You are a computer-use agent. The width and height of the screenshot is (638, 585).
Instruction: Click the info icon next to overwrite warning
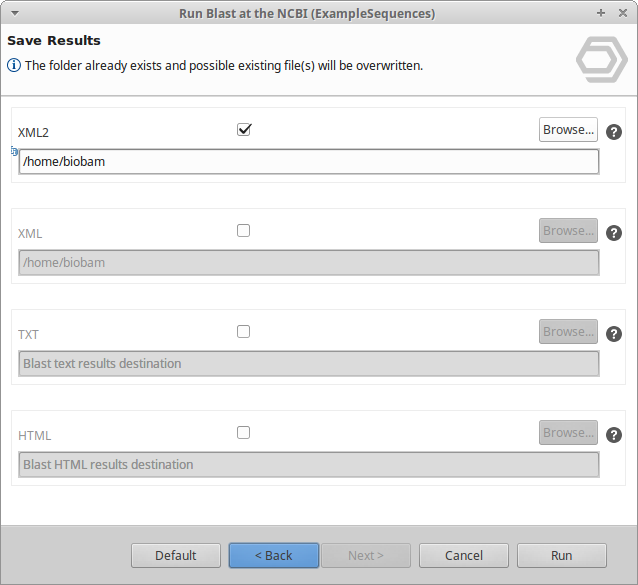click(14, 66)
